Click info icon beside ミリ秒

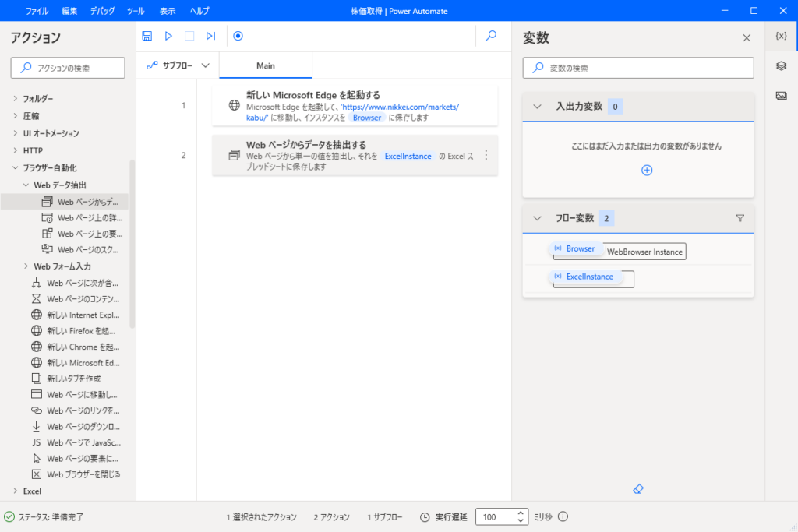coord(563,516)
